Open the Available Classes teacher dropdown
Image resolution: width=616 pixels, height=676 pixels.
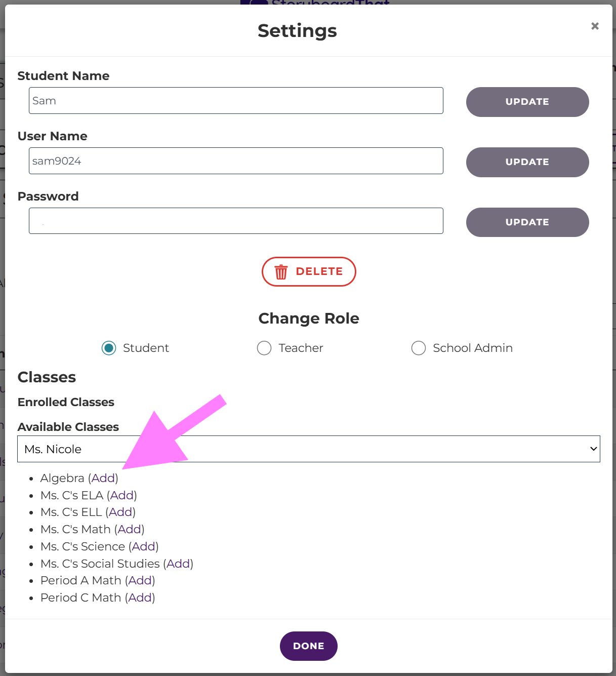click(309, 449)
